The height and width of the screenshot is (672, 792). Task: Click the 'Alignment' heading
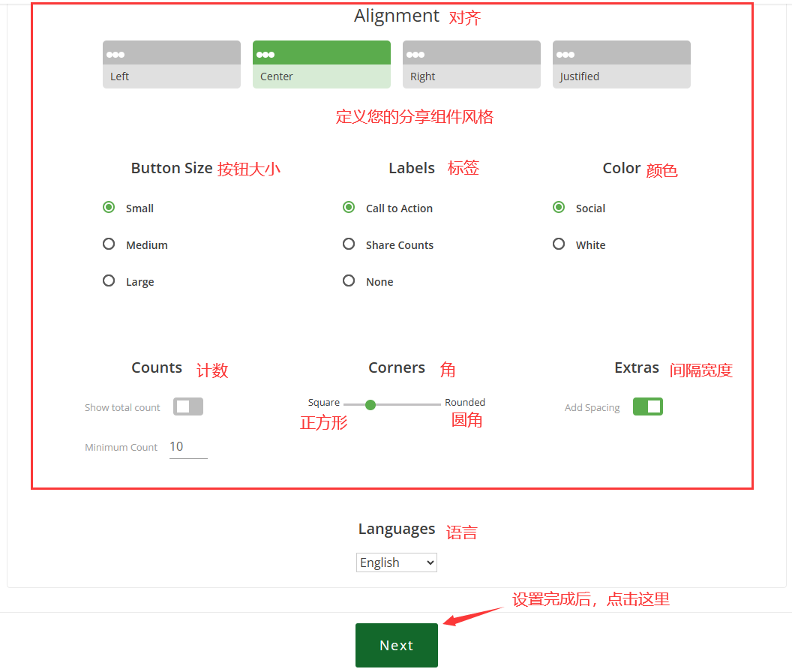click(x=397, y=16)
